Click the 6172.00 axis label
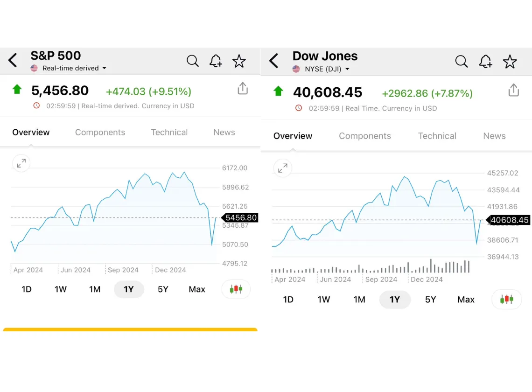 click(x=234, y=168)
